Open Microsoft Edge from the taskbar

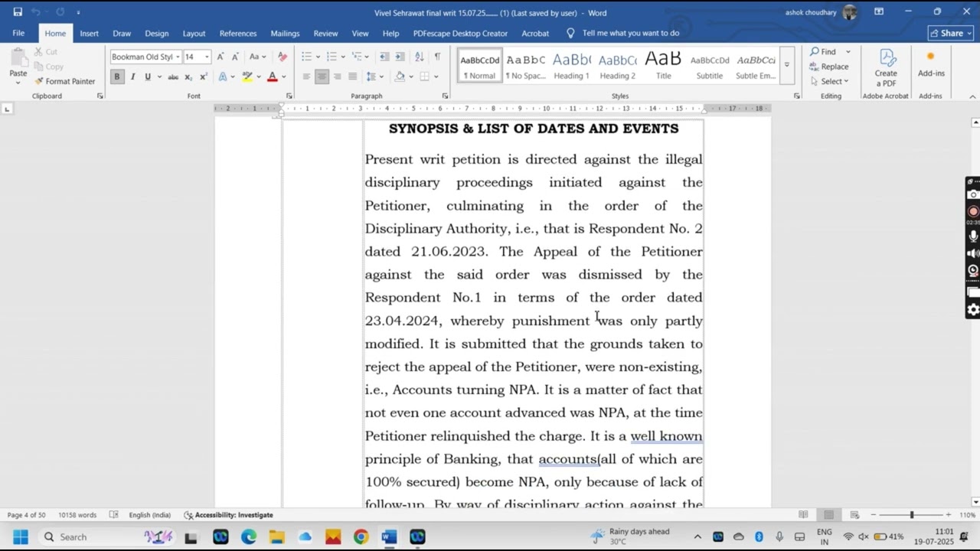click(249, 537)
